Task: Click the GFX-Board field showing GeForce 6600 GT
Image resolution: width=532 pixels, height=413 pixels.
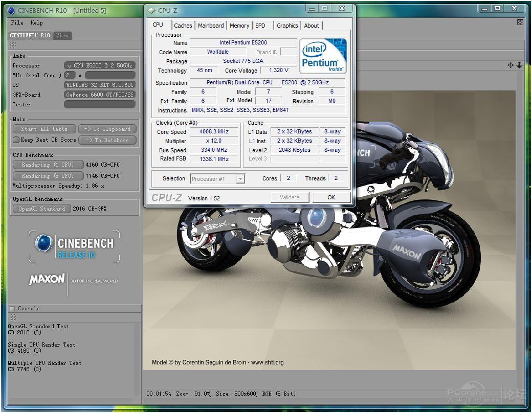Action: 100,95
